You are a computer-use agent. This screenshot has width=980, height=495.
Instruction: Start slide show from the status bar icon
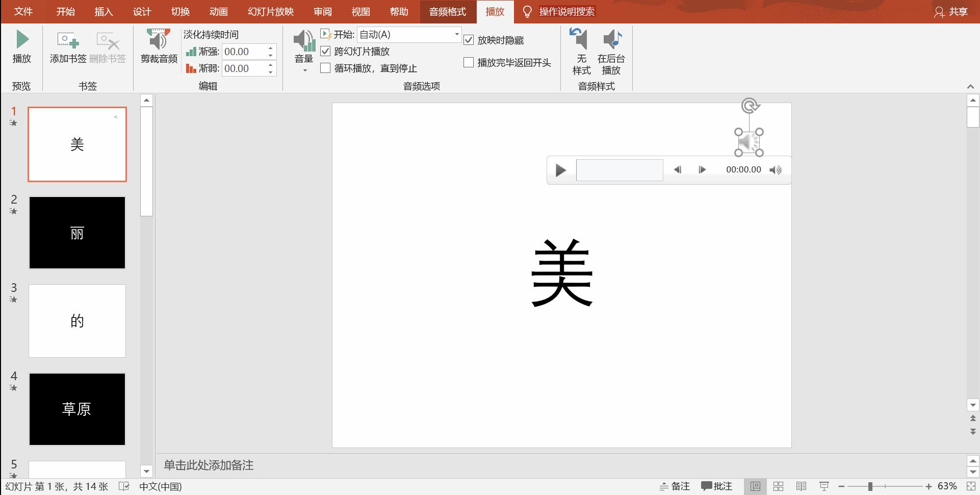pos(824,486)
